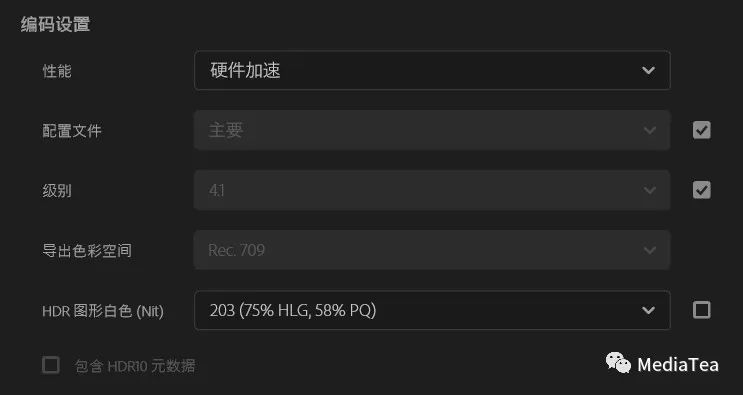Open the 主要 profile dropdown
The image size is (743, 395).
pyautogui.click(x=432, y=130)
